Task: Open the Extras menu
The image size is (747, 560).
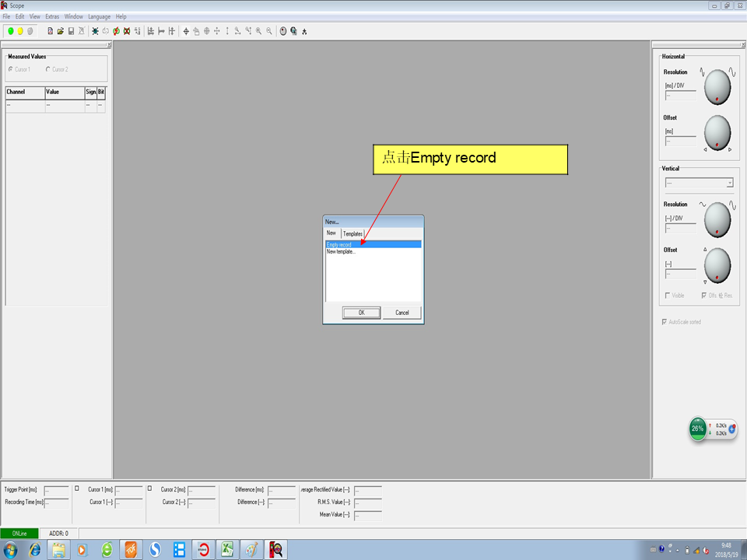Action: tap(52, 16)
